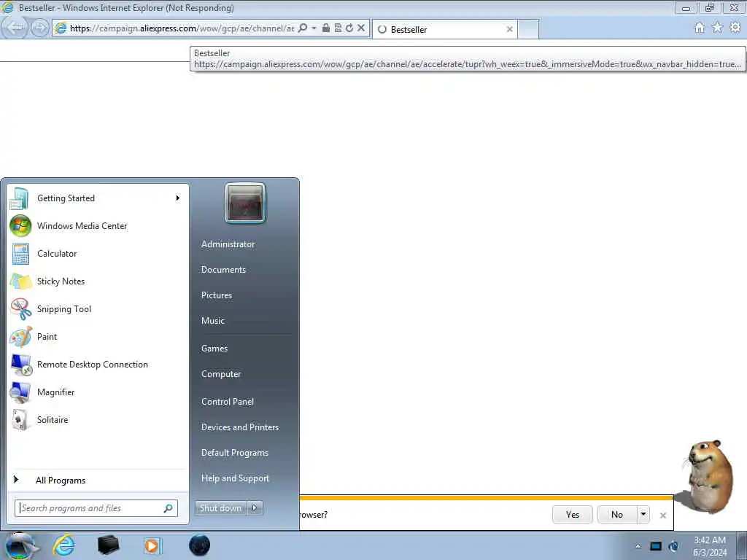The image size is (747, 560).
Task: Click Internet Explorer Back button
Action: (15, 28)
